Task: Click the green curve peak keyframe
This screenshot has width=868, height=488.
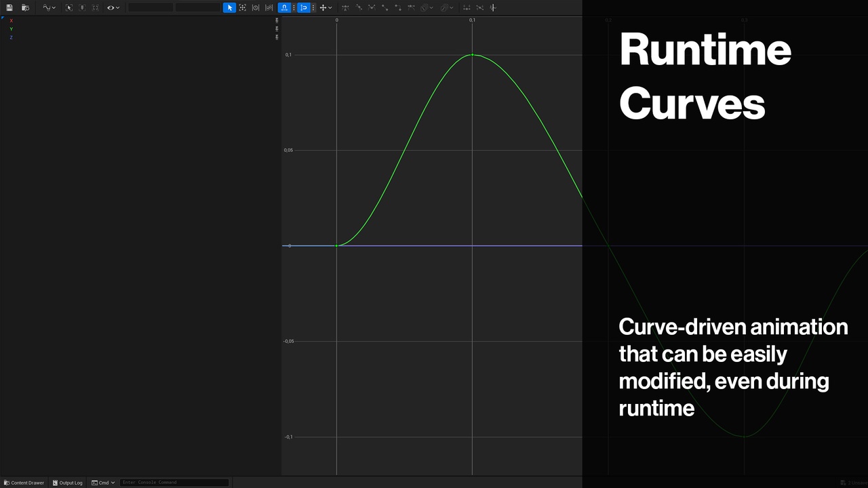Action: pos(472,55)
